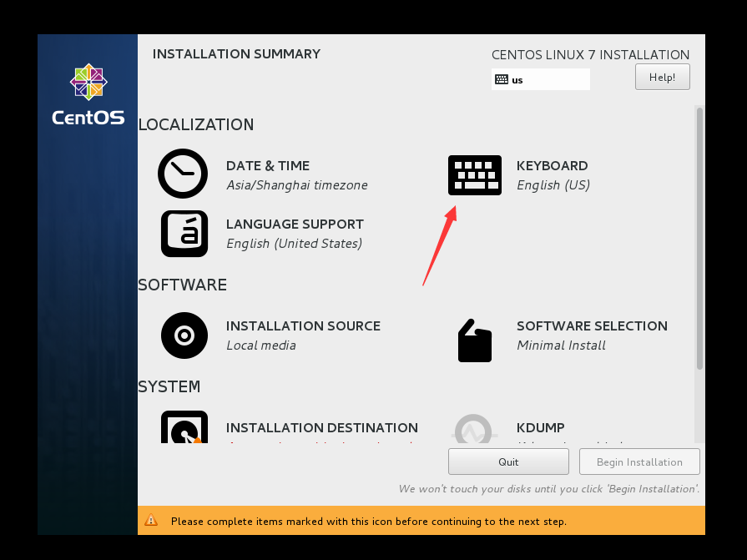
Task: Open the INSTALLATION DESTINATION label
Action: click(322, 428)
